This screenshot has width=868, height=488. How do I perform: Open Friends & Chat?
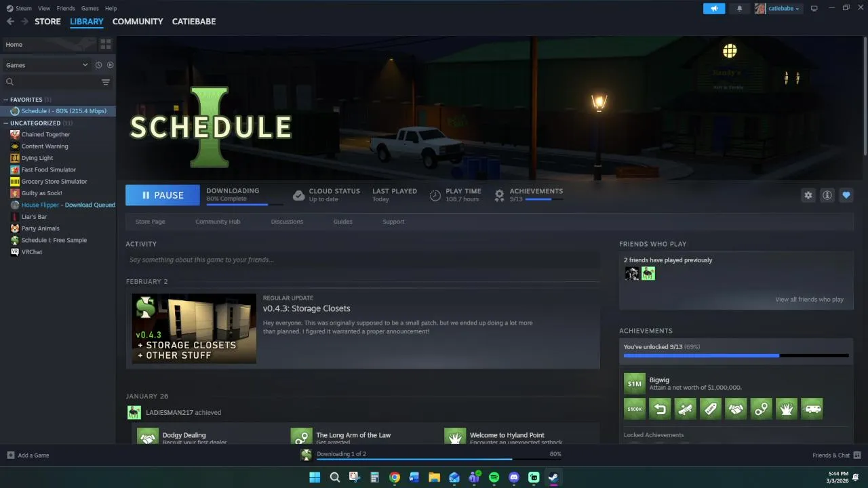(836, 455)
